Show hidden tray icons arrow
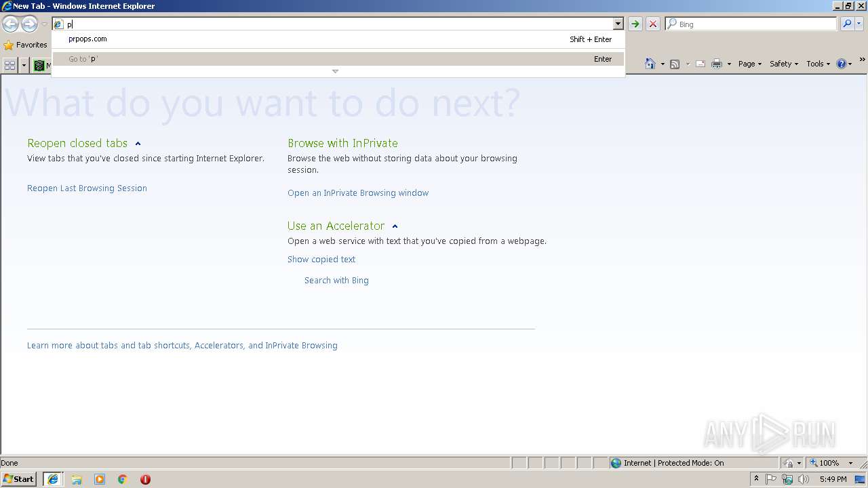The height and width of the screenshot is (488, 868). coord(756,479)
